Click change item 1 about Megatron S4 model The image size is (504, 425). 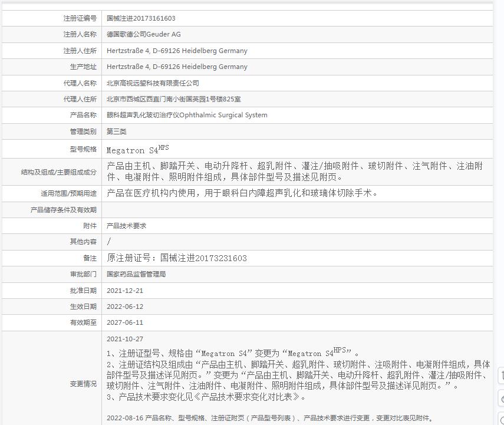(x=233, y=352)
